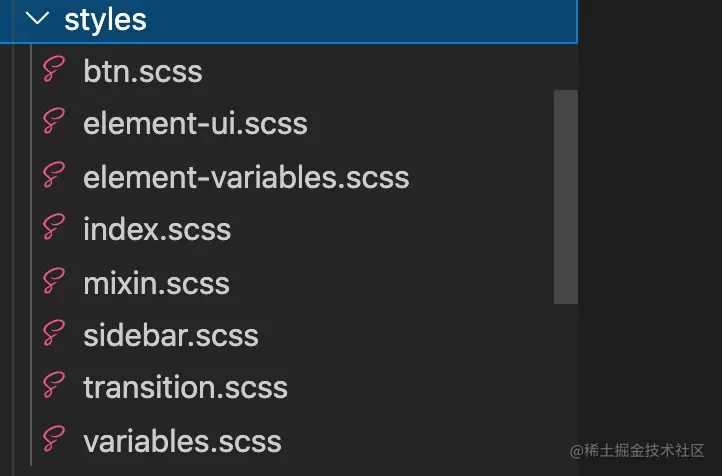The width and height of the screenshot is (722, 476).
Task: Select sidebar.scss in the file tree
Action: click(x=171, y=335)
